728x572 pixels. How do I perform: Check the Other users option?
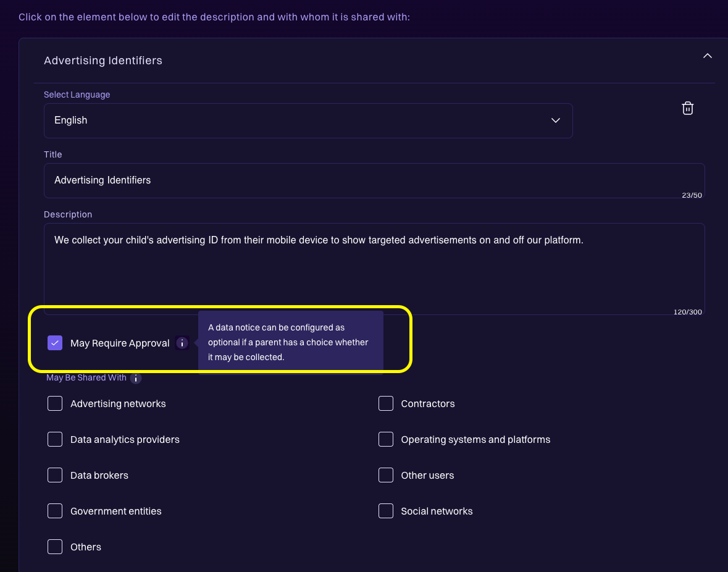tap(385, 475)
